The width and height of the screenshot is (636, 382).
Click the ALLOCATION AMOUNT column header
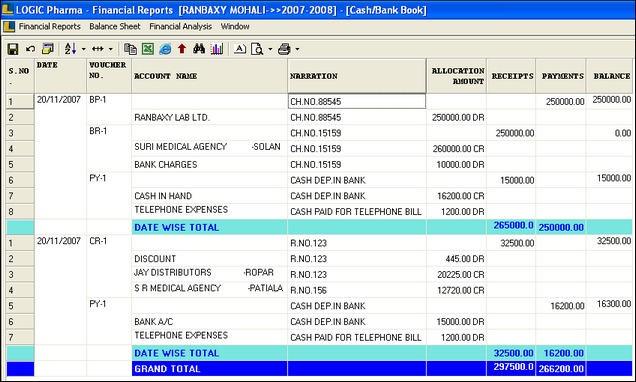[457, 76]
